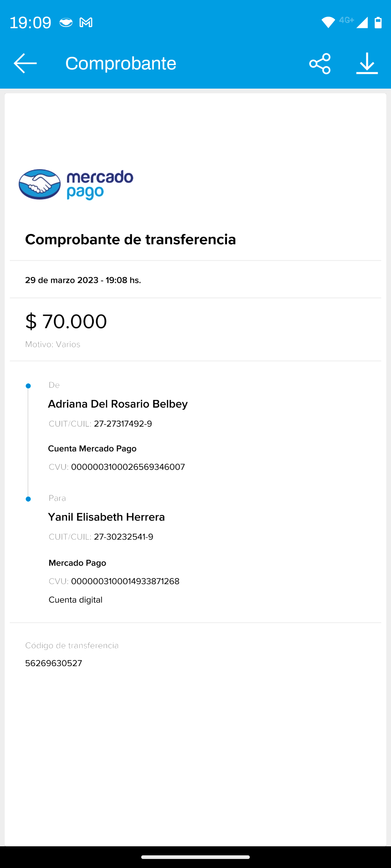This screenshot has width=391, height=868.
Task: Tap the recipient CUIT/CUIL 27-30232541-9
Action: point(123,537)
